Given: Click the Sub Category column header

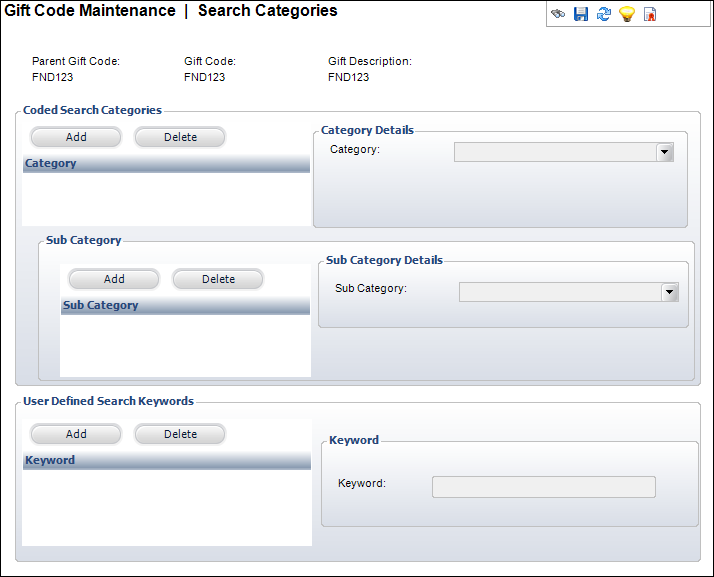Looking at the screenshot, I should click(185, 305).
